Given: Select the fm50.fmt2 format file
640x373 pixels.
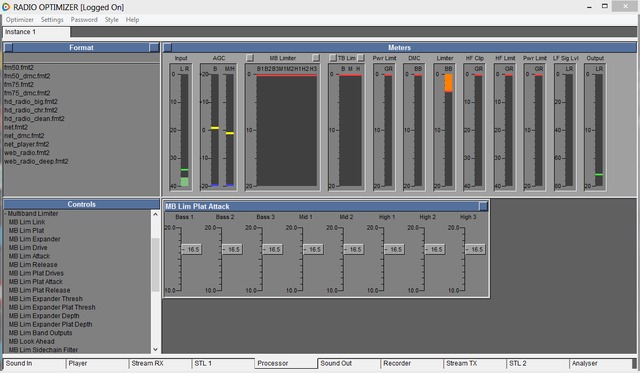Looking at the screenshot, I should [x=19, y=67].
